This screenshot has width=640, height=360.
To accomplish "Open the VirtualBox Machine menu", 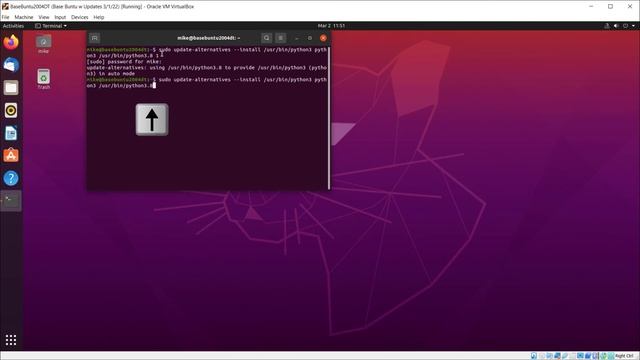I will tap(24, 17).
